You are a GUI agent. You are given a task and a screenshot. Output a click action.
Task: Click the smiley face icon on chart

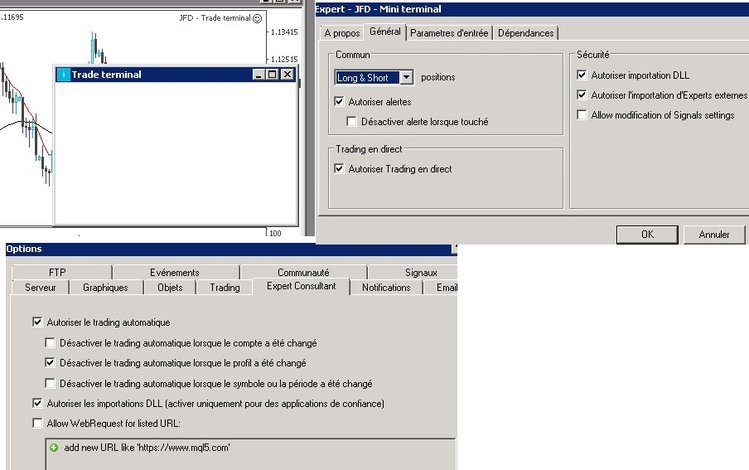[x=257, y=18]
